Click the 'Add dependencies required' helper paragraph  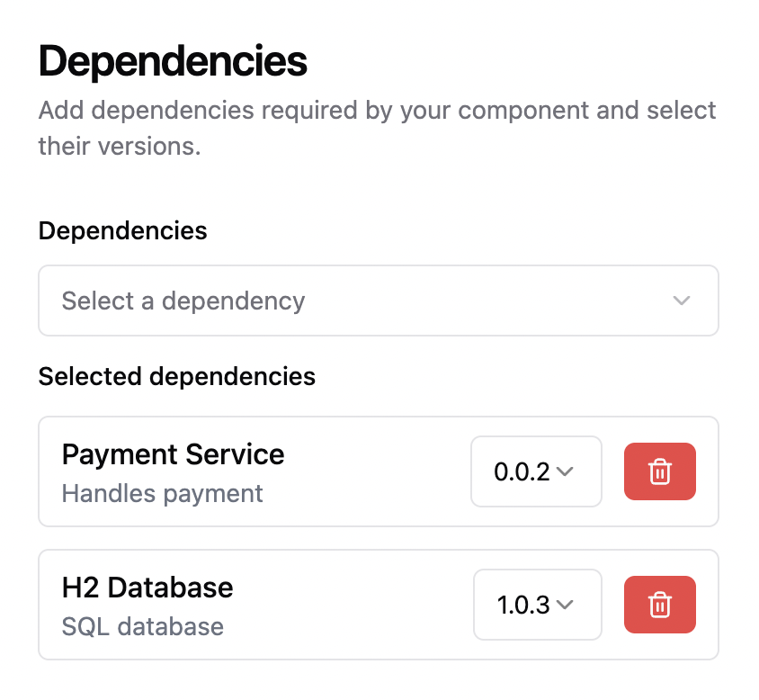click(377, 128)
